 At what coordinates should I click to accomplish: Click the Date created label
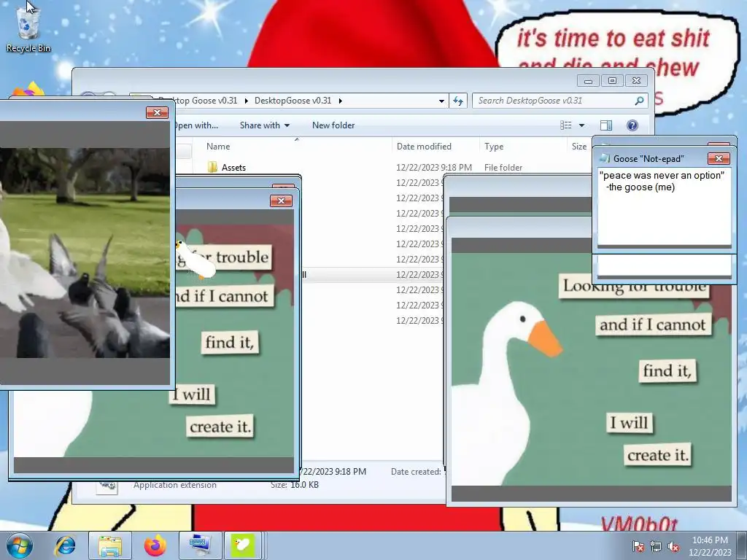(416, 472)
